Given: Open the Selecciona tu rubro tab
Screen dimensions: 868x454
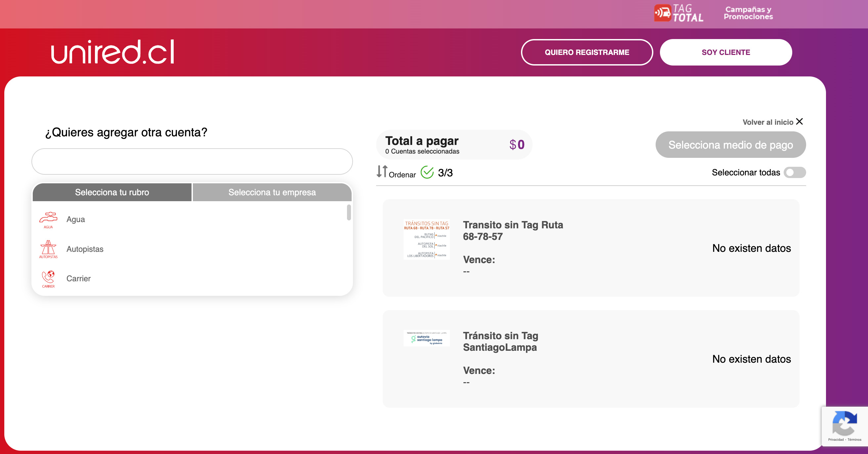Looking at the screenshot, I should [x=112, y=192].
